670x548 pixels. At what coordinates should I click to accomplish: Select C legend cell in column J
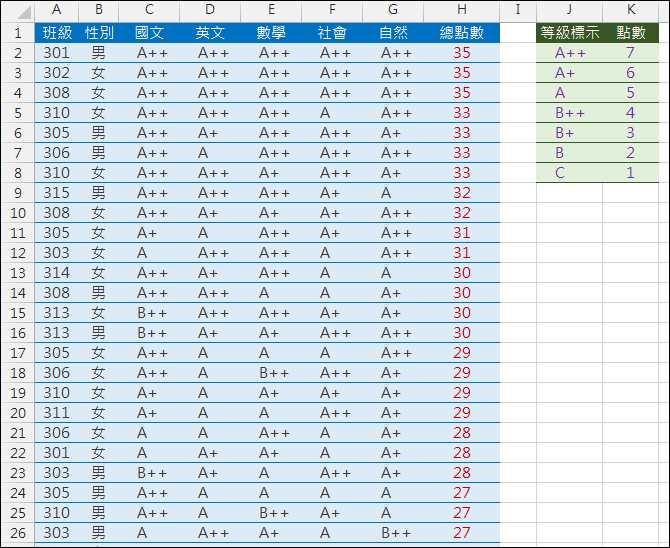(570, 173)
